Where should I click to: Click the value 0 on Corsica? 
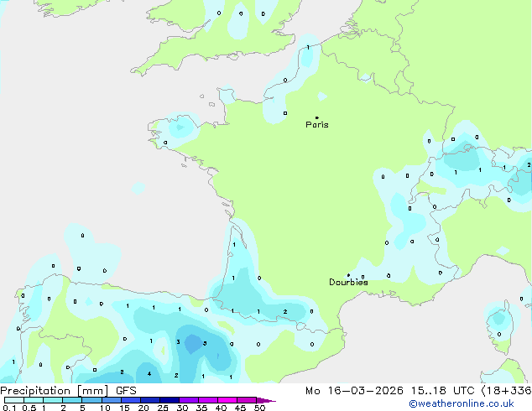[x=499, y=334]
